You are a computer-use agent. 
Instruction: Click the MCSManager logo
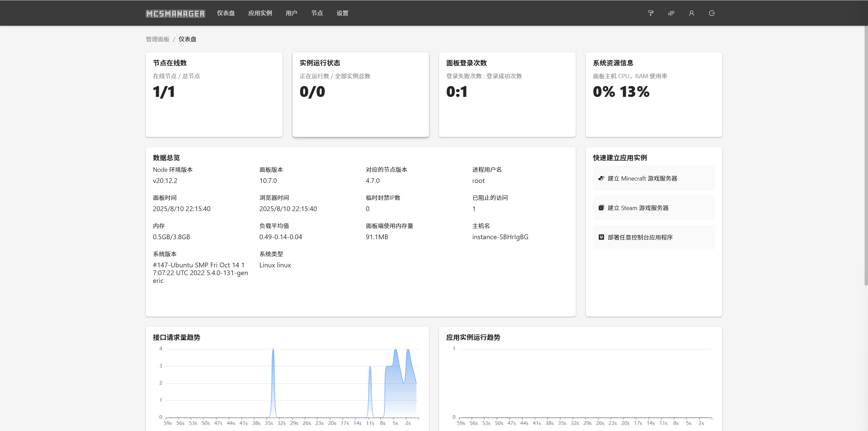pyautogui.click(x=175, y=13)
